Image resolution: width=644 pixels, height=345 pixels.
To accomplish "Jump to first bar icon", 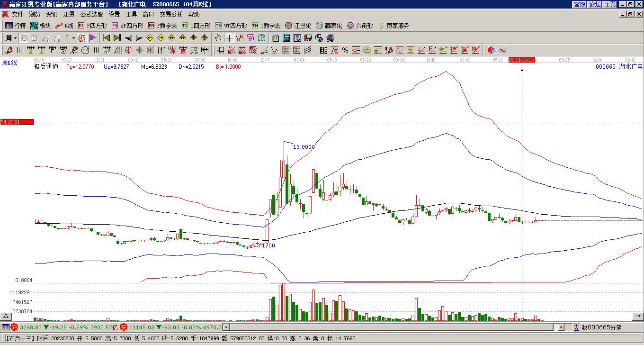I will [107, 38].
